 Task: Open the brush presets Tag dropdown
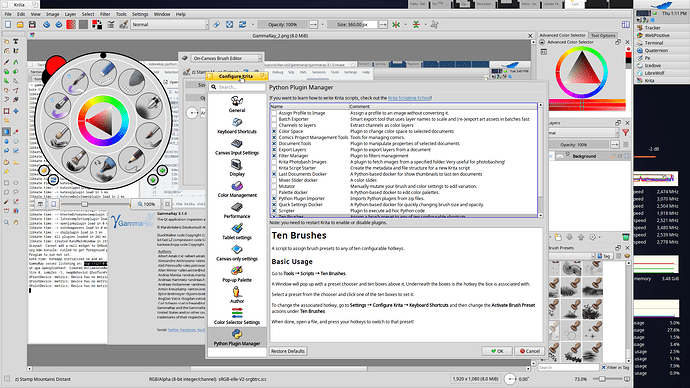[604, 256]
